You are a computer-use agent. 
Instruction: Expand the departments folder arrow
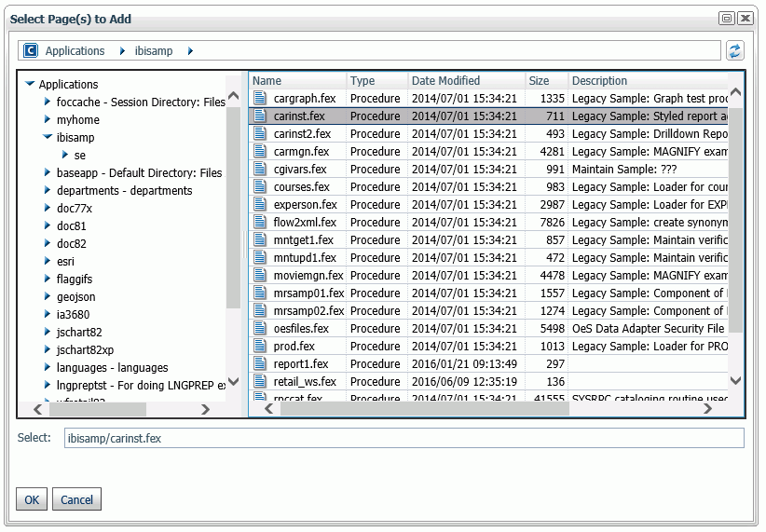(48, 189)
